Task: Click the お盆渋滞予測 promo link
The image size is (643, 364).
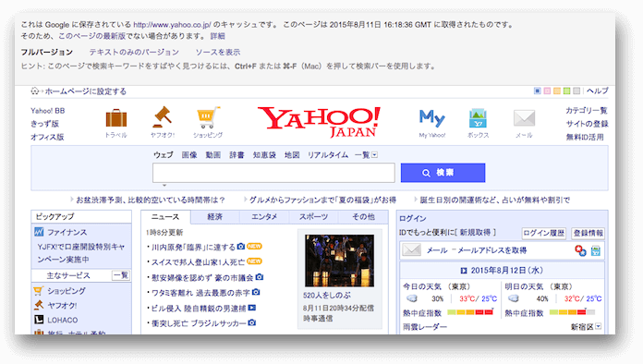Action: [151, 200]
